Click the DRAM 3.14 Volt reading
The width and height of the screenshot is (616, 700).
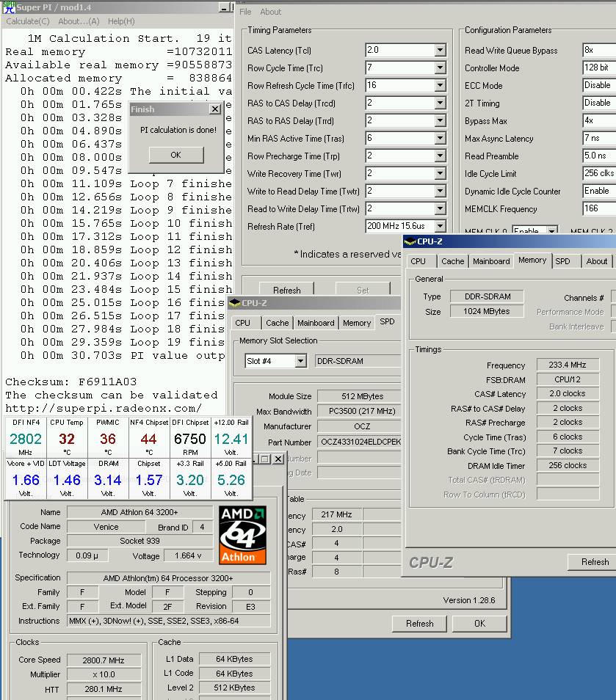tap(108, 481)
